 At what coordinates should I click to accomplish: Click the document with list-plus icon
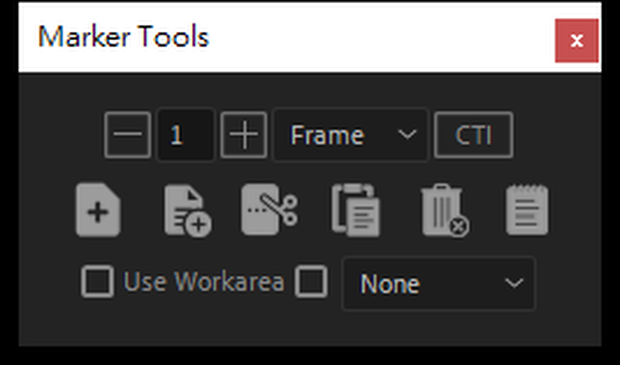[x=188, y=211]
